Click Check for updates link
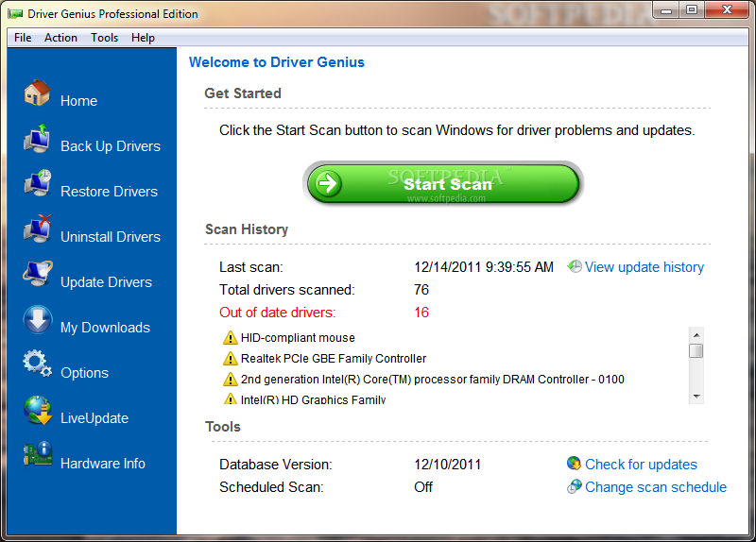Screen dimensions: 756x542 click(641, 465)
